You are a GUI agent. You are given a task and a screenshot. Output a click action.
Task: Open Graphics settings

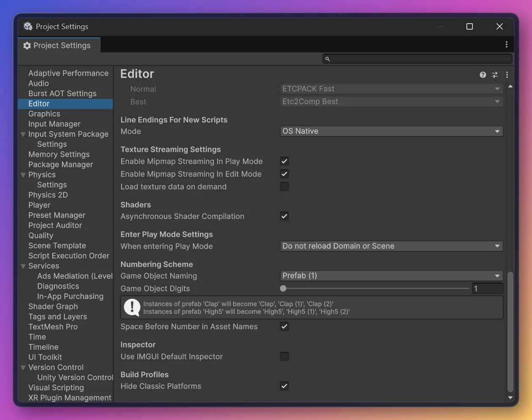pyautogui.click(x=44, y=114)
